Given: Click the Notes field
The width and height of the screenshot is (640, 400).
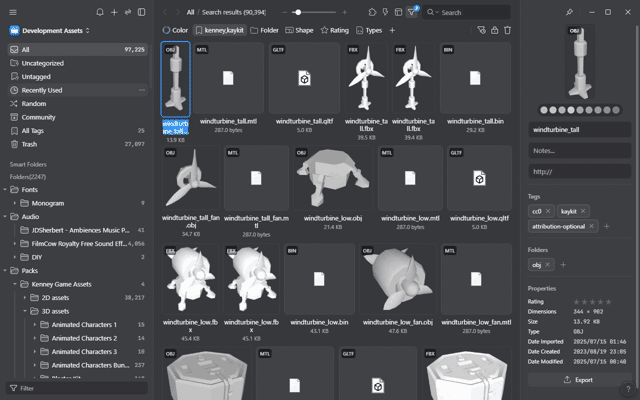Looking at the screenshot, I should pos(580,151).
